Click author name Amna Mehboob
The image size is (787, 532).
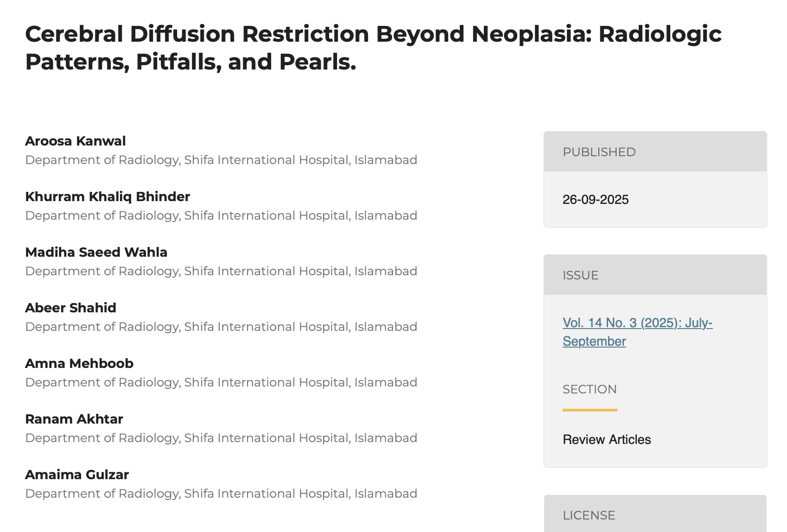(x=79, y=363)
